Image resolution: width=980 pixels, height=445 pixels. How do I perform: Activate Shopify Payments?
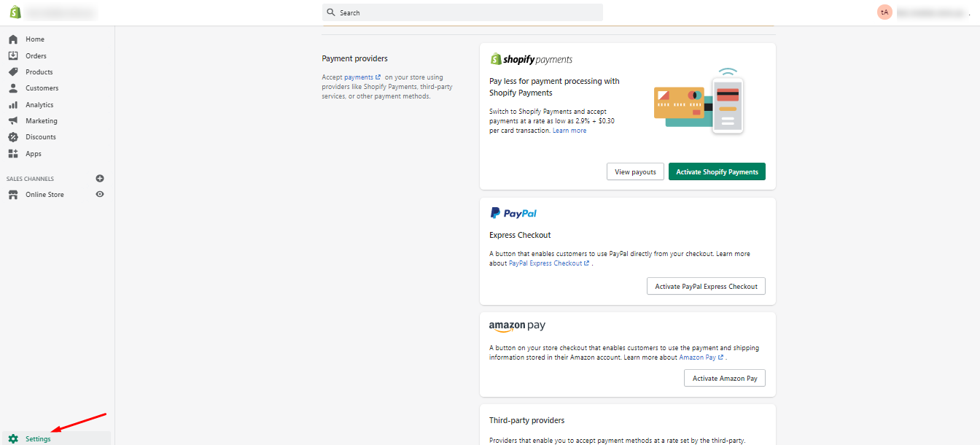pos(717,171)
